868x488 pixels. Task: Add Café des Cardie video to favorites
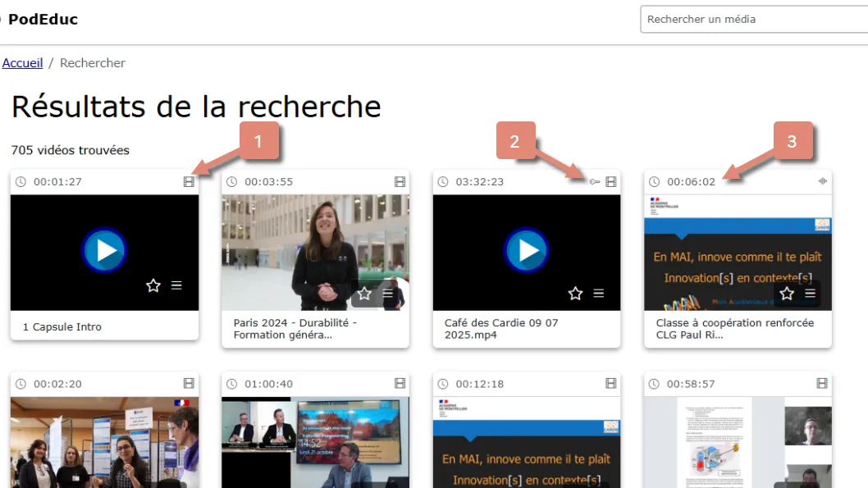[575, 294]
